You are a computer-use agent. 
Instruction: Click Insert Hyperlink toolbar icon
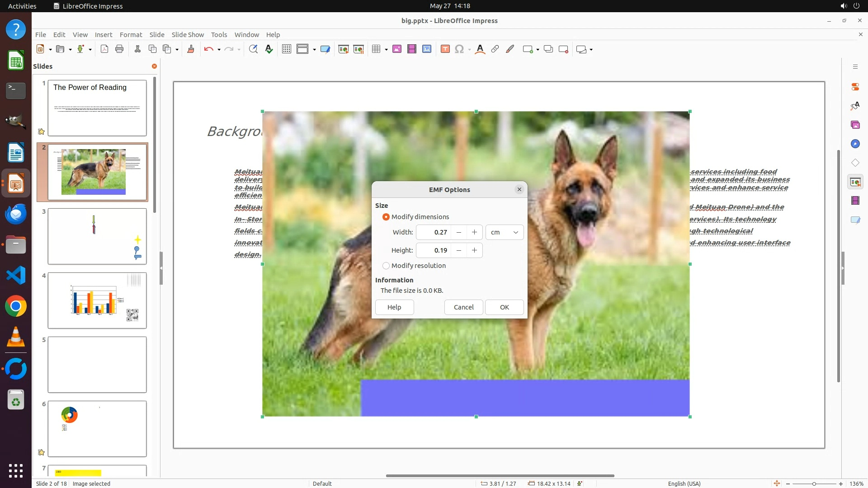[x=495, y=49]
